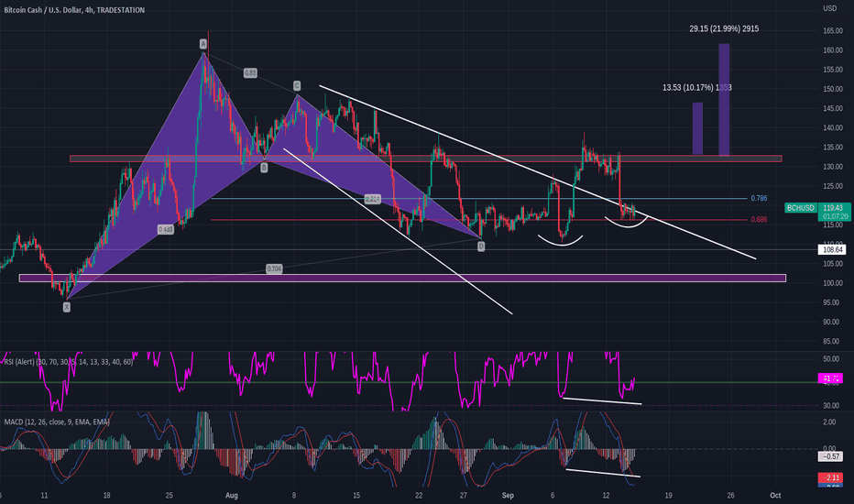Click the Bitcoin Cash / U.S. Dollar chart title
Viewport: 854px width, 504px height.
[74, 10]
